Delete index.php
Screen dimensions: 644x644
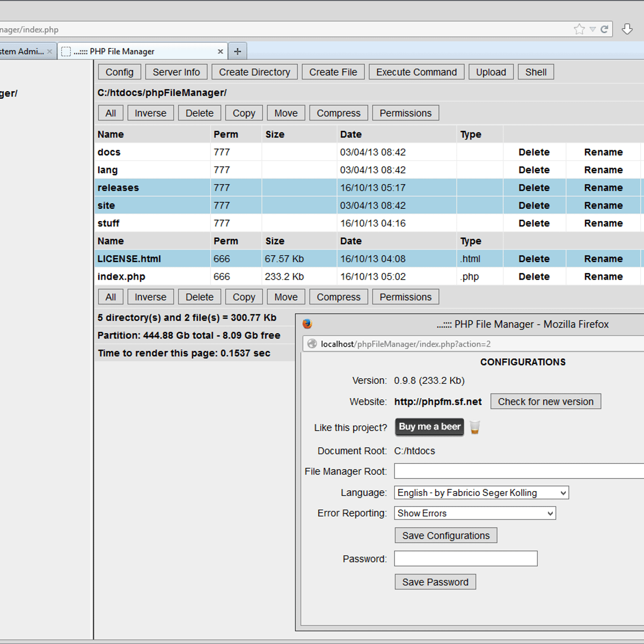coord(534,276)
